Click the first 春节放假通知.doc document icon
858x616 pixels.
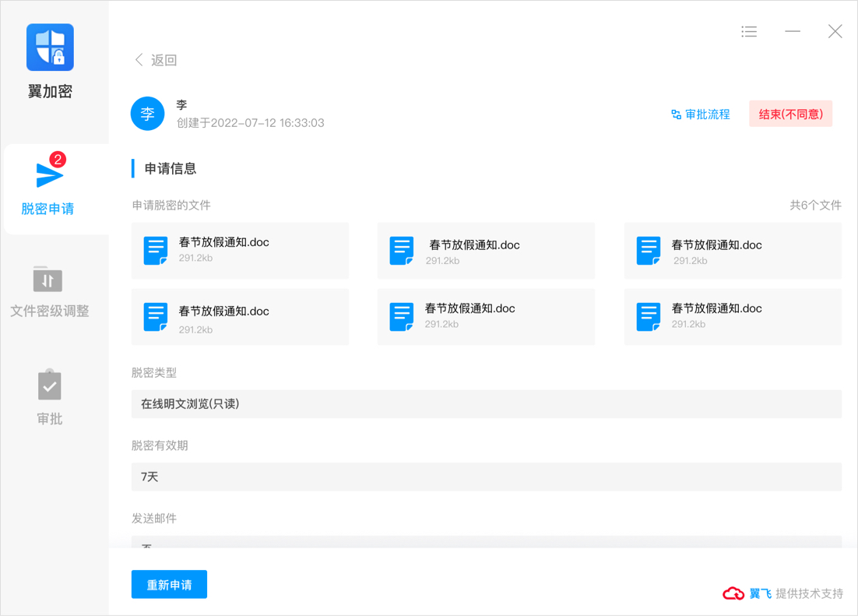(x=155, y=250)
